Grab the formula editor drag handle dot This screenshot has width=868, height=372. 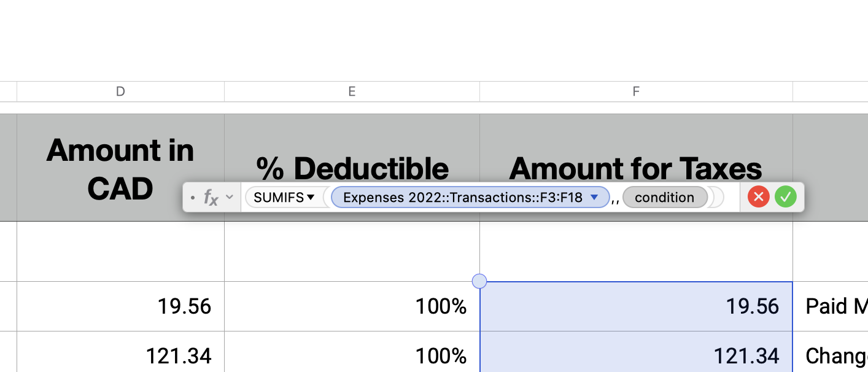(x=193, y=198)
